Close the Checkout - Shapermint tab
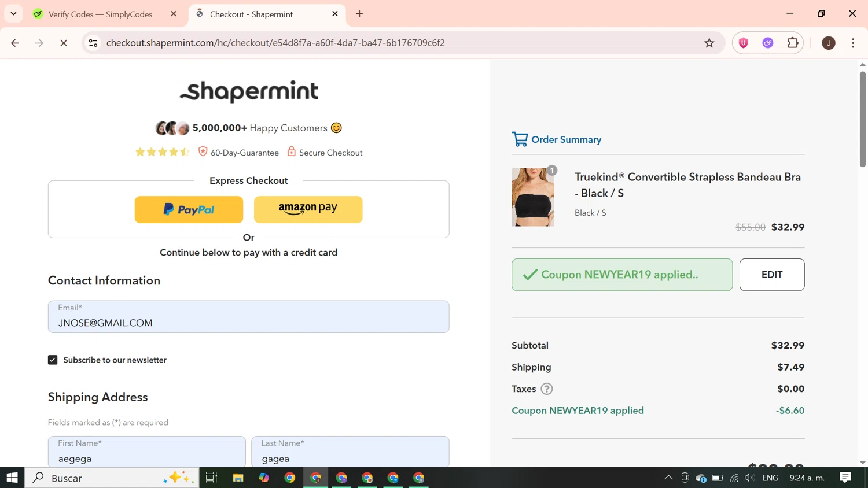This screenshot has width=868, height=488. (335, 14)
